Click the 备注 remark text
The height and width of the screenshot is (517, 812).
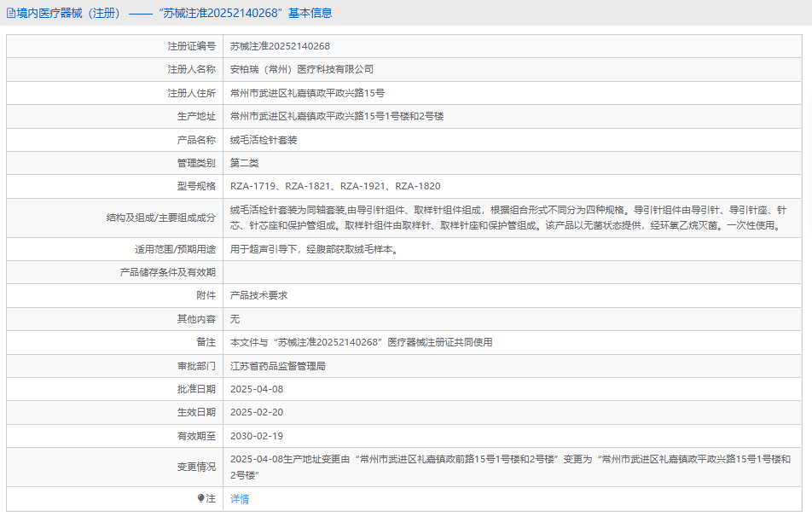coord(362,342)
